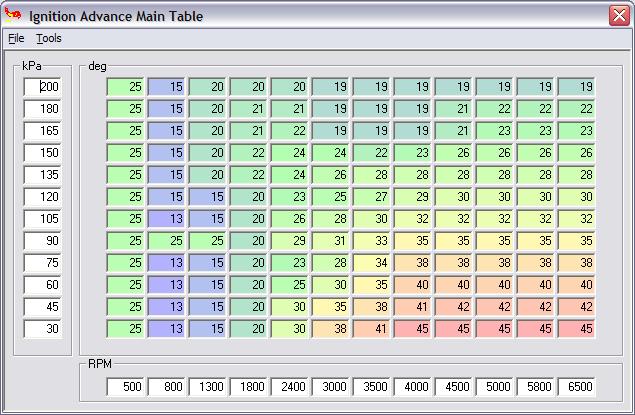Select the advance cell at 200 kPa and 500 RPM
Viewport: 635px width, 415px height.
tap(125, 87)
